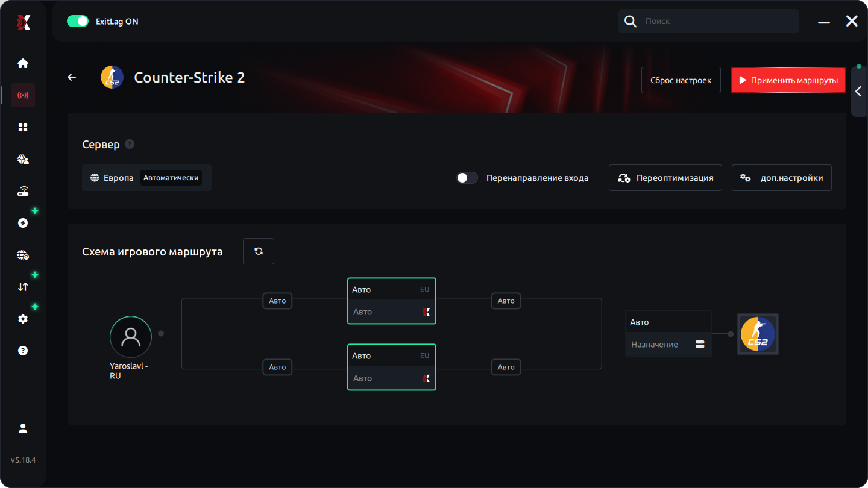The width and height of the screenshot is (868, 488).
Task: Click the Yaroslavl - RU user avatar node
Action: point(131,337)
